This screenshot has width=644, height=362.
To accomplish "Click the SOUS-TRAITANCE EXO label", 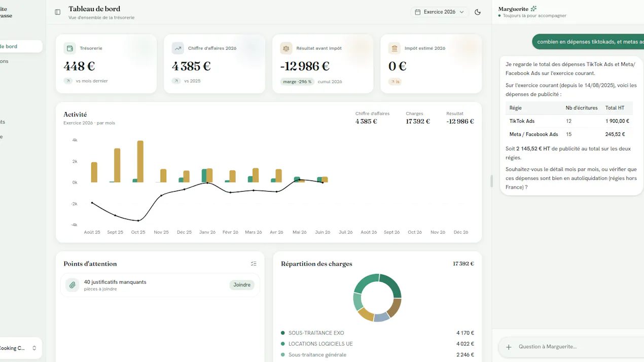I will tap(316, 333).
